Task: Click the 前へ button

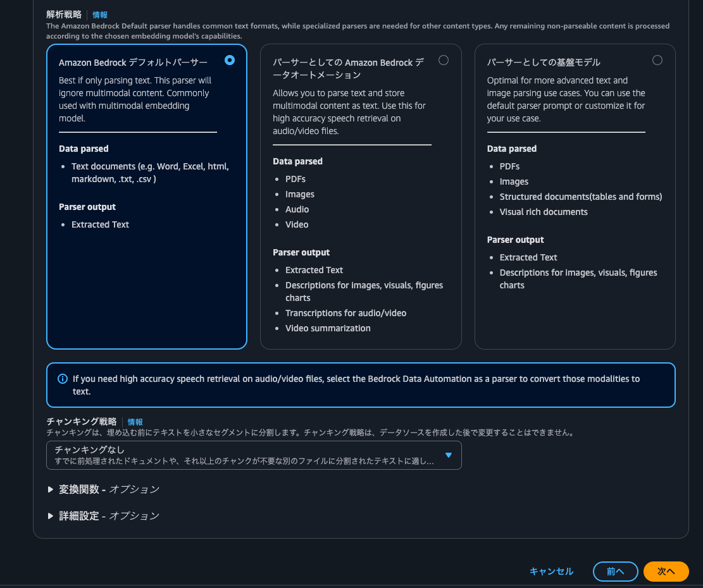Action: pyautogui.click(x=615, y=571)
